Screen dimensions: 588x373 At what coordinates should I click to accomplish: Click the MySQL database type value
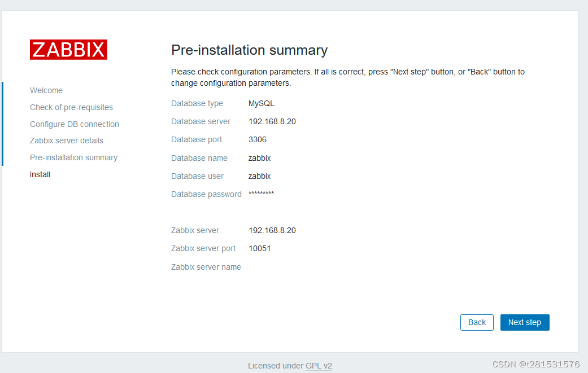262,103
